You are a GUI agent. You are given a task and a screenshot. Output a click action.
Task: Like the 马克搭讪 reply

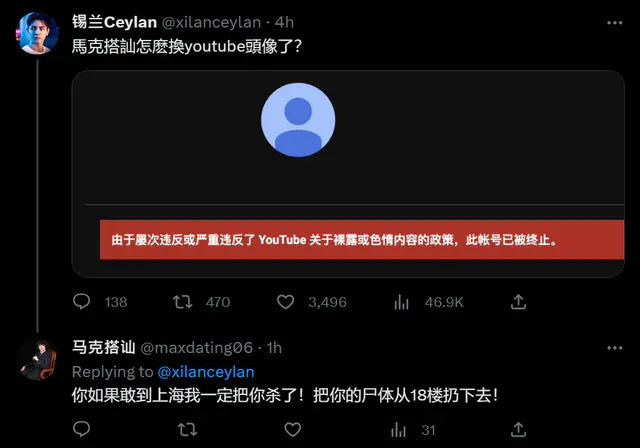tap(293, 429)
